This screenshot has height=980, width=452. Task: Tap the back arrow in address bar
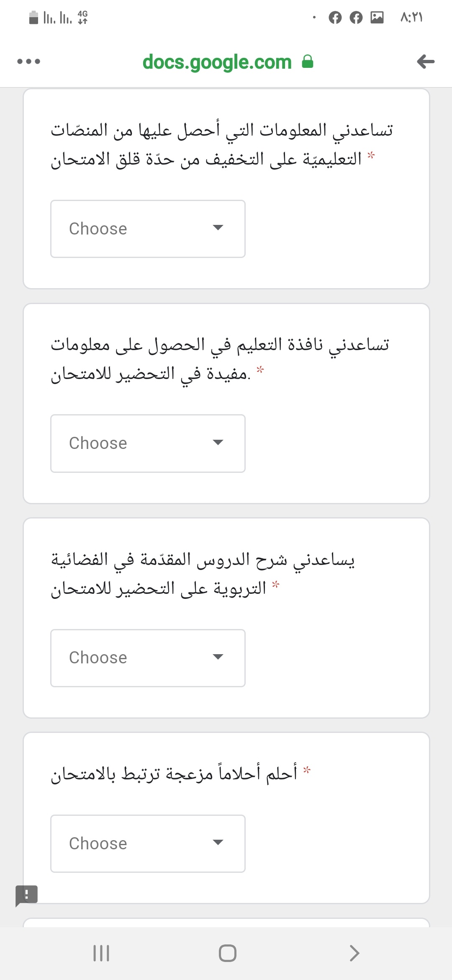click(x=426, y=62)
